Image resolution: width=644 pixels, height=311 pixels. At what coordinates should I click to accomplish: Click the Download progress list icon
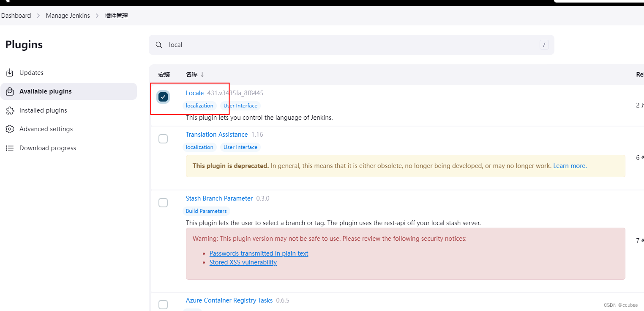coord(10,148)
